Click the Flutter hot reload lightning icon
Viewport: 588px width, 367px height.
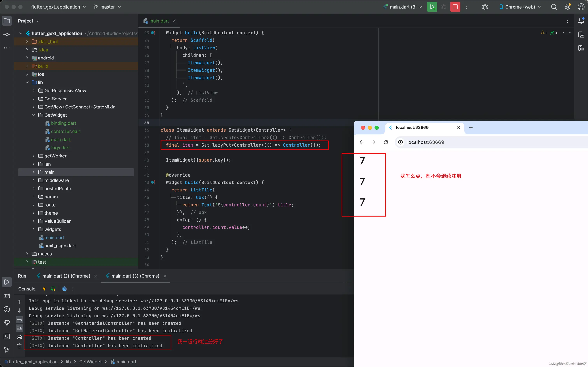tap(44, 289)
